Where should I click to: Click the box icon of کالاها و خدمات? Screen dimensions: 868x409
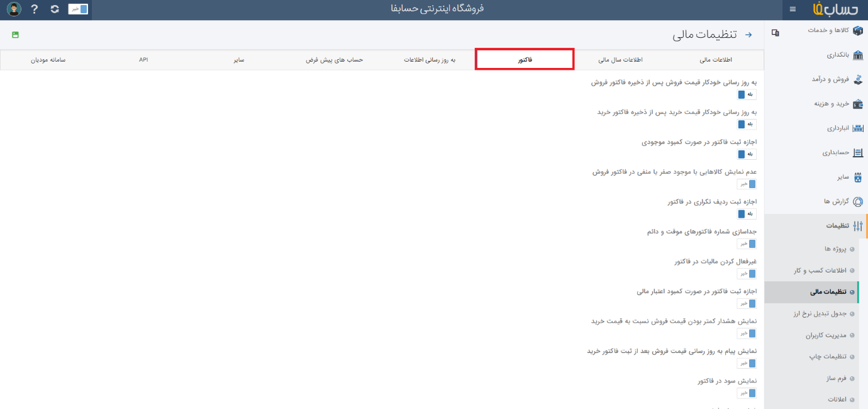tap(857, 31)
